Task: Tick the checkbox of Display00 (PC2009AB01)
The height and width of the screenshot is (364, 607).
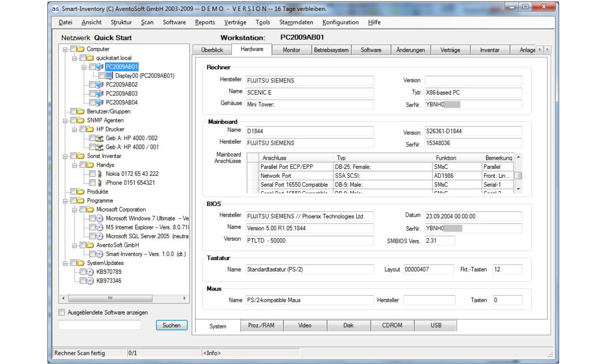Action: (101, 76)
